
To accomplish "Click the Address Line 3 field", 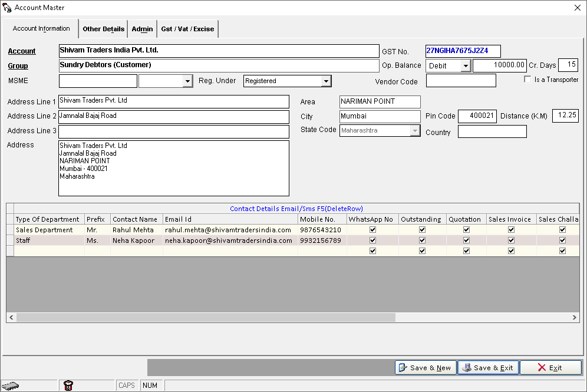I will [174, 131].
